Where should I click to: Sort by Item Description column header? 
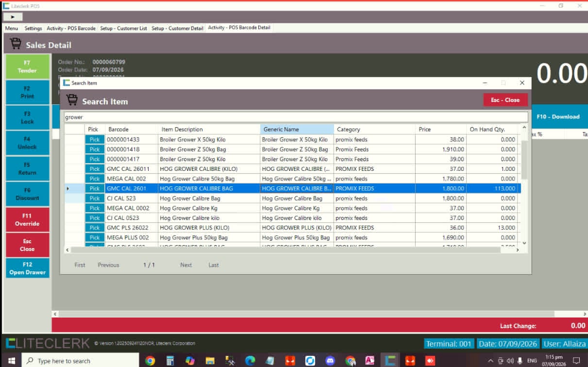[x=209, y=129]
